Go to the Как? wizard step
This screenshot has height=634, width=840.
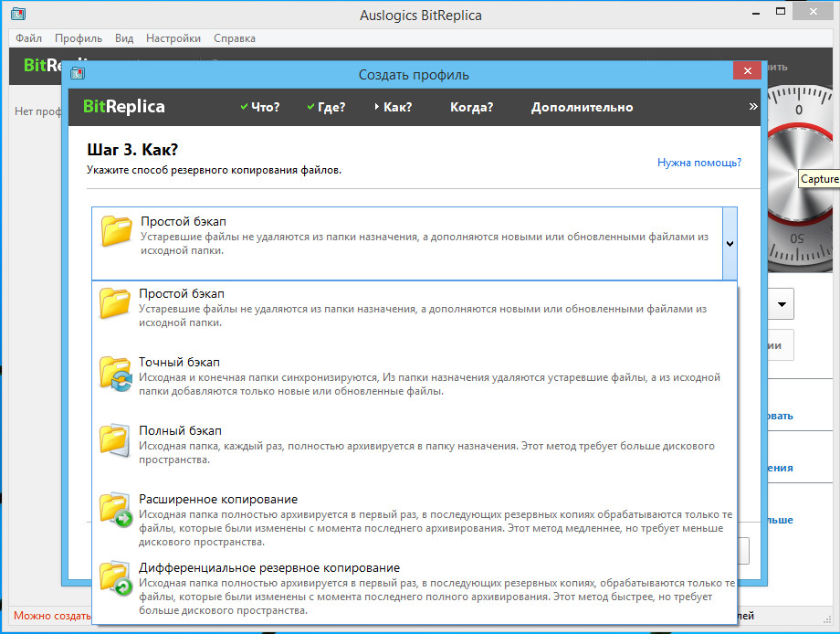[394, 107]
